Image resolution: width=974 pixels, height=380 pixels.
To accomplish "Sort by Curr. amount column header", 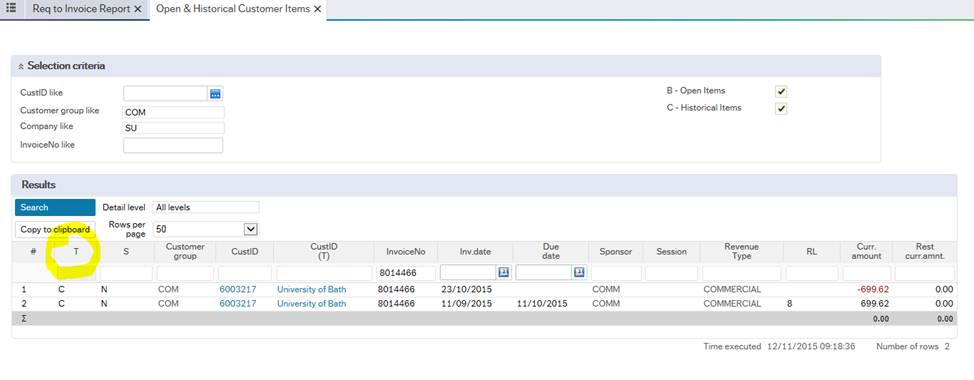I will 866,251.
